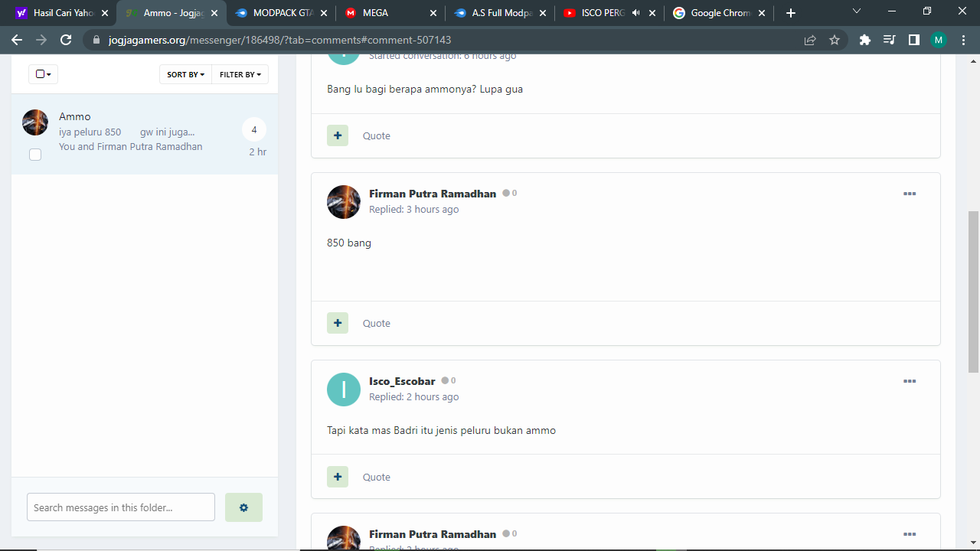This screenshot has width=980, height=551.
Task: Click the browser back arrow
Action: [x=17, y=40]
